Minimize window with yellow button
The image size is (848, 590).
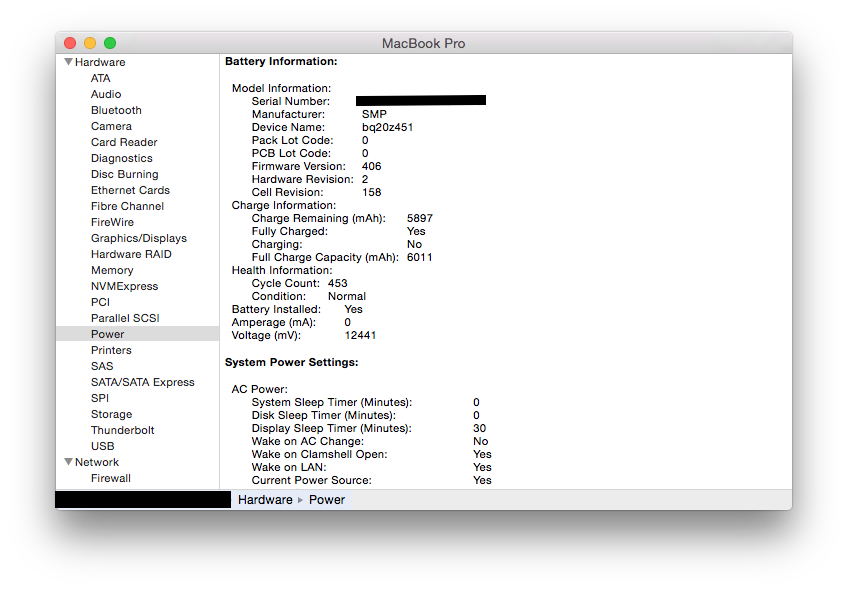[x=90, y=43]
